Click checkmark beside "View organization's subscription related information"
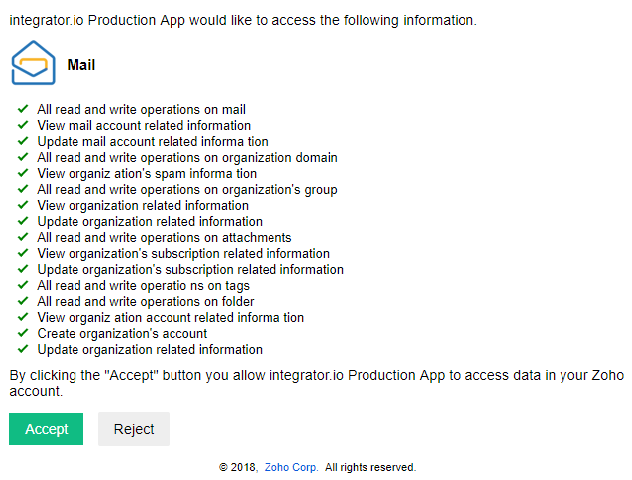Viewport: 632px width, 480px height. (x=22, y=254)
